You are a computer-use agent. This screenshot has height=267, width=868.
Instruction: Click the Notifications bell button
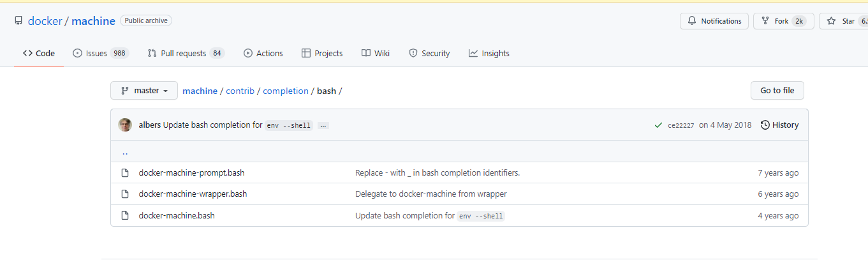click(x=714, y=21)
